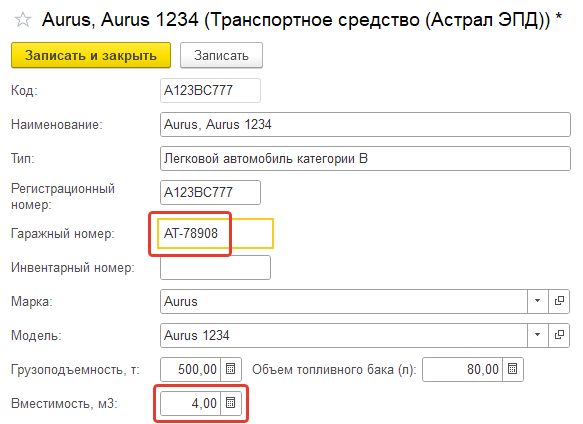This screenshot has height=424, width=583.
Task: Click the Код label
Action: coord(24,90)
